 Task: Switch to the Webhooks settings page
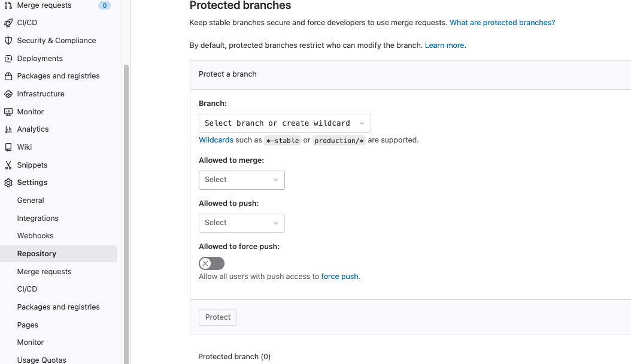pos(35,235)
